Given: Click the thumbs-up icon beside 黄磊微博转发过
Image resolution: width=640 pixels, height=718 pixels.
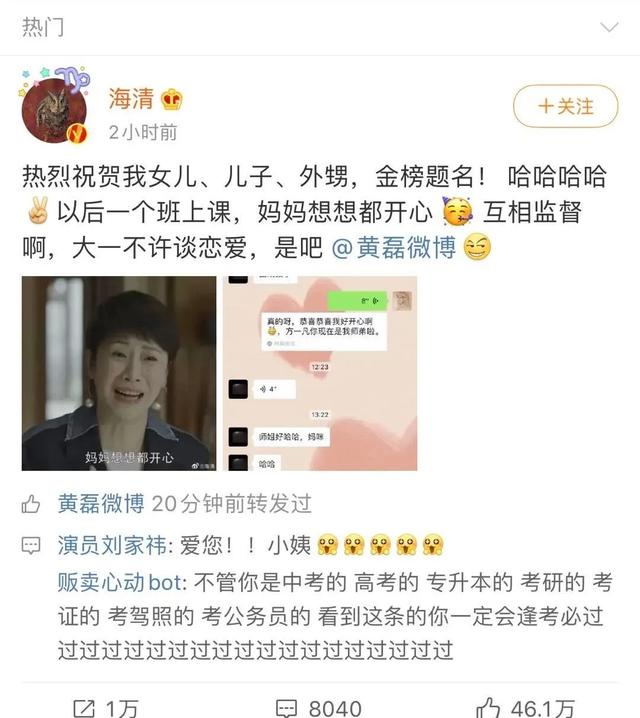Looking at the screenshot, I should point(31,504).
